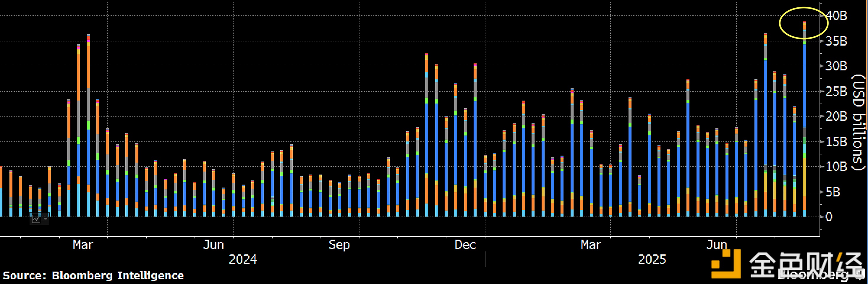Click the 20B y-axis label
The width and height of the screenshot is (868, 284).
coord(836,116)
